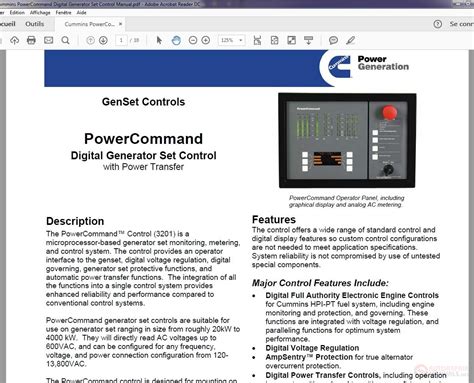Viewport: 474px width, 383px height.
Task: Toggle full screen view mode icon
Action: point(291,40)
